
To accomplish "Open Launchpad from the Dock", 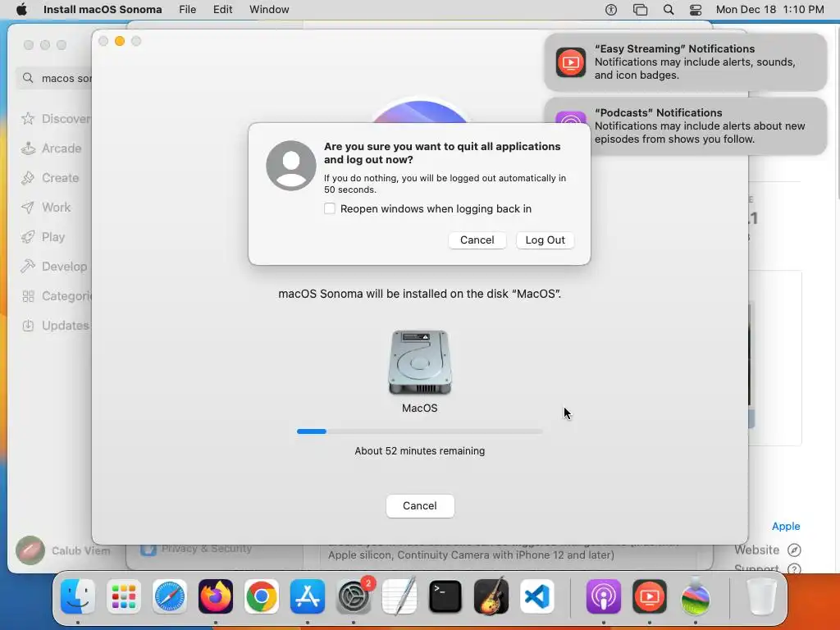I will pyautogui.click(x=124, y=596).
